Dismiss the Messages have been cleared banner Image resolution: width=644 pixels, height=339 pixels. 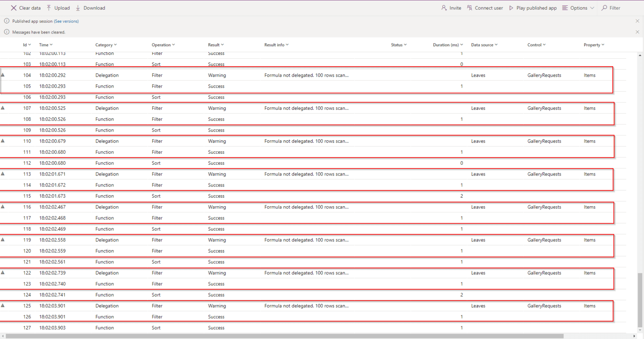[x=637, y=32]
